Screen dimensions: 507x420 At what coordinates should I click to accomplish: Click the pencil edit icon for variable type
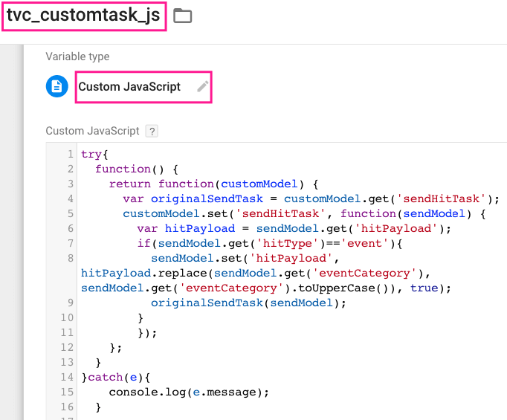pos(203,86)
